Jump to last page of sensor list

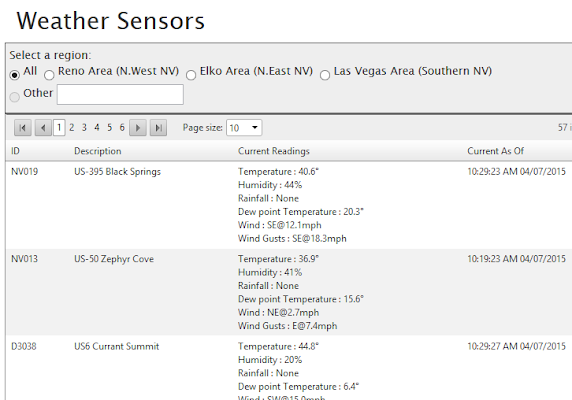click(x=158, y=128)
